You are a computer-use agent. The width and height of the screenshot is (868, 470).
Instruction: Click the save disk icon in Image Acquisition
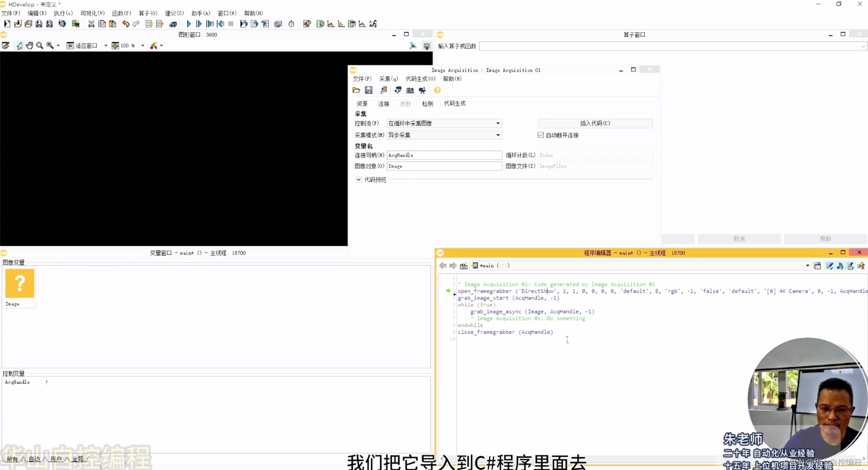point(368,90)
